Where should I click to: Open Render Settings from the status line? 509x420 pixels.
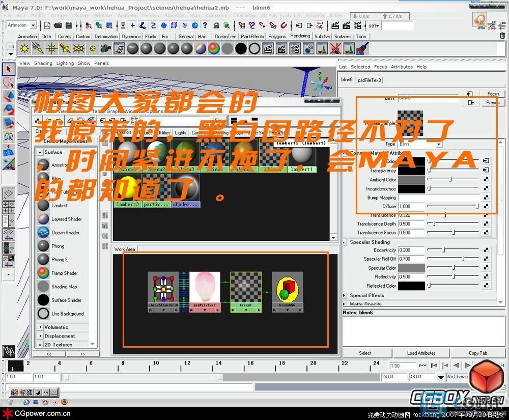click(x=357, y=25)
